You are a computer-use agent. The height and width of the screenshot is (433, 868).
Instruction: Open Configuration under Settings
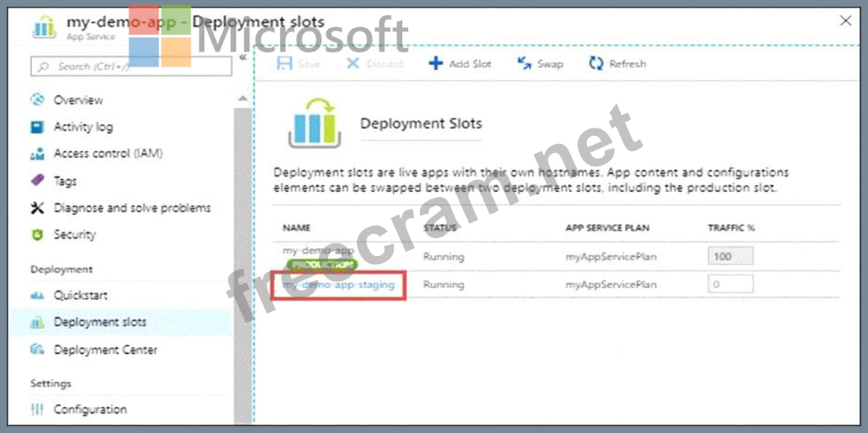[x=90, y=409]
